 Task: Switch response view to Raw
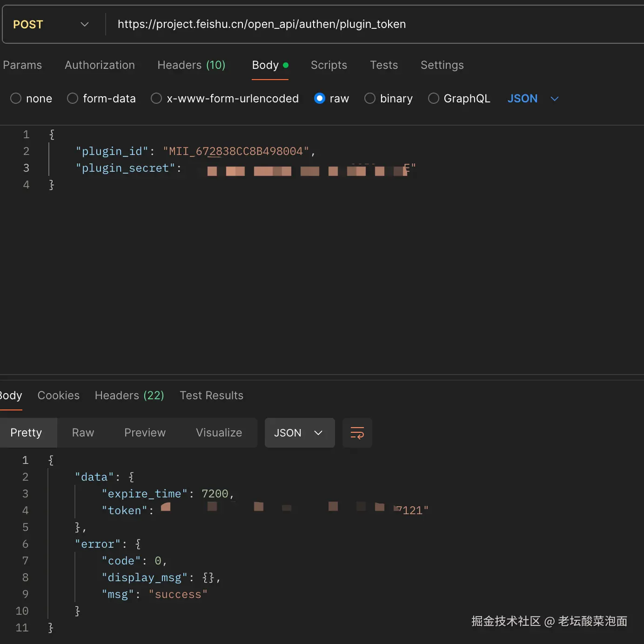click(x=83, y=433)
